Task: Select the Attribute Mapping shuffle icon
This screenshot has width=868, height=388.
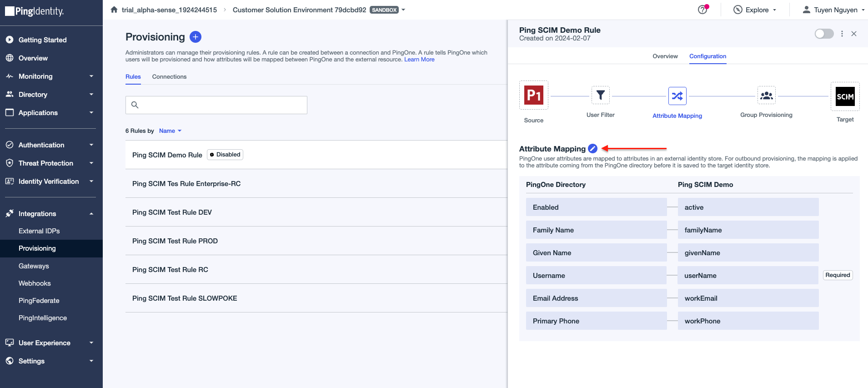Action: click(677, 96)
